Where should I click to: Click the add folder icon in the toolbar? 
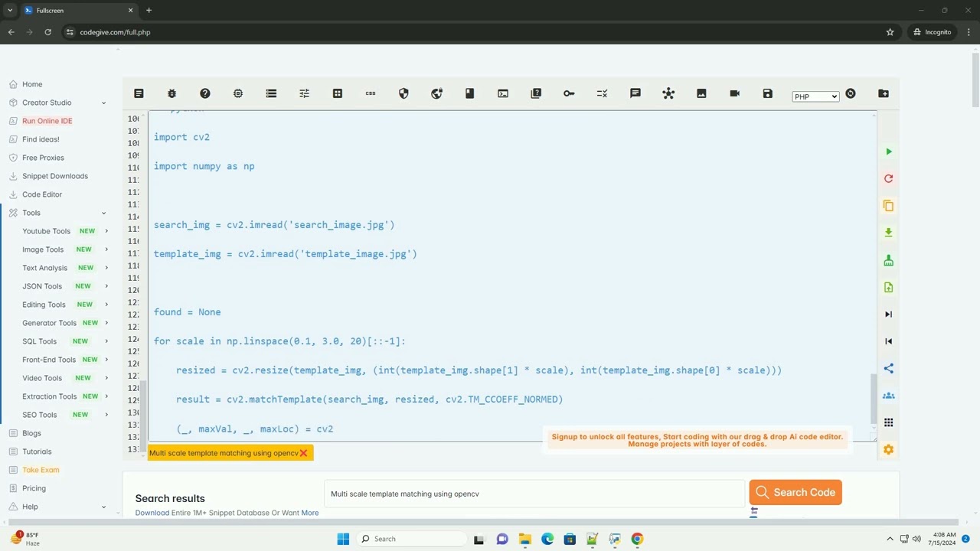[884, 93]
